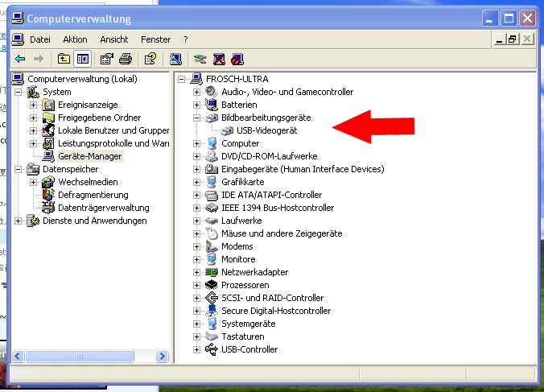
Task: Select IDE ATA/ATAPI-Controller entry
Action: coord(272,195)
